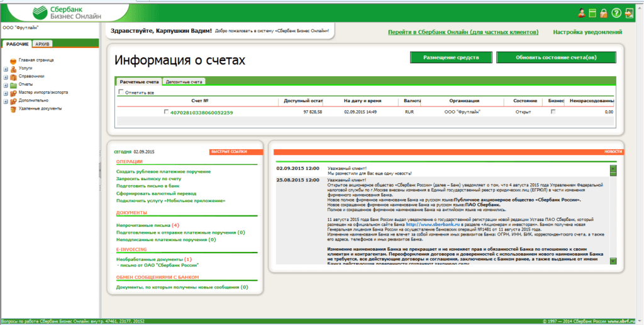Viewport: 644px width, 325px height.
Task: Open the Депозитные счета tab
Action: pos(184,82)
